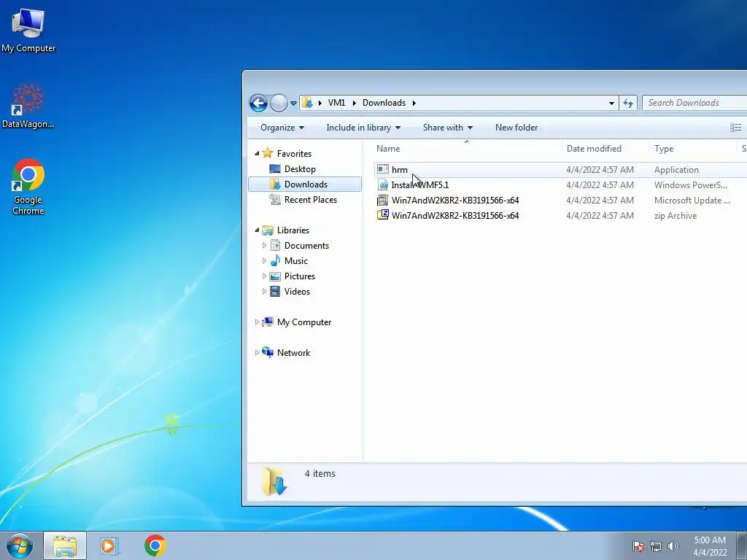Expand Network in navigation pane
The height and width of the screenshot is (560, 747).
click(258, 352)
